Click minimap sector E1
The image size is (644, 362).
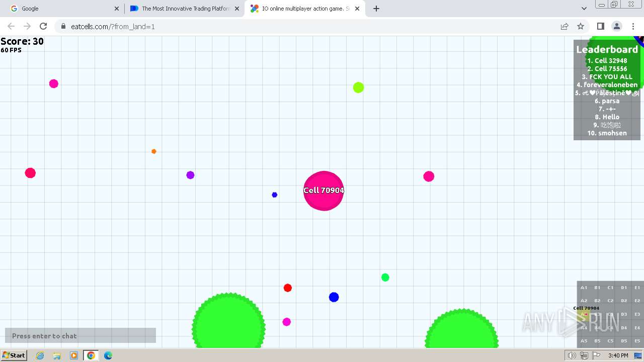pos(637,288)
